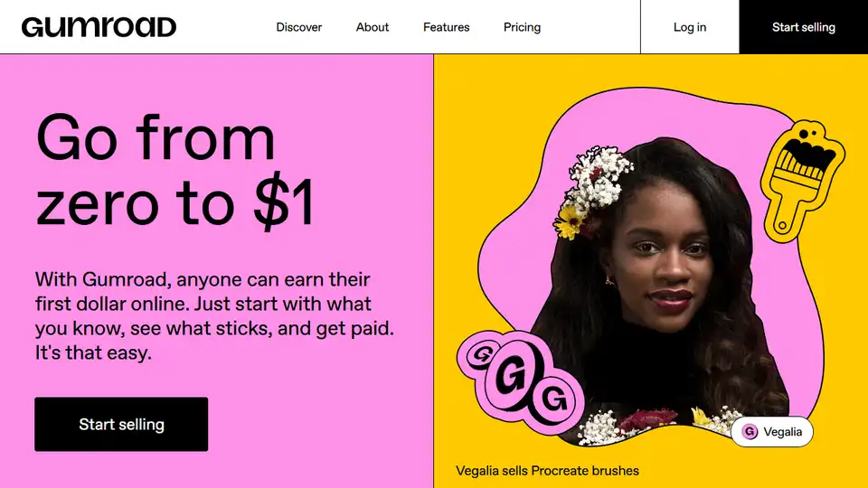Click the yellow paintbrush sticker icon
The width and height of the screenshot is (868, 488).
pyautogui.click(x=802, y=182)
